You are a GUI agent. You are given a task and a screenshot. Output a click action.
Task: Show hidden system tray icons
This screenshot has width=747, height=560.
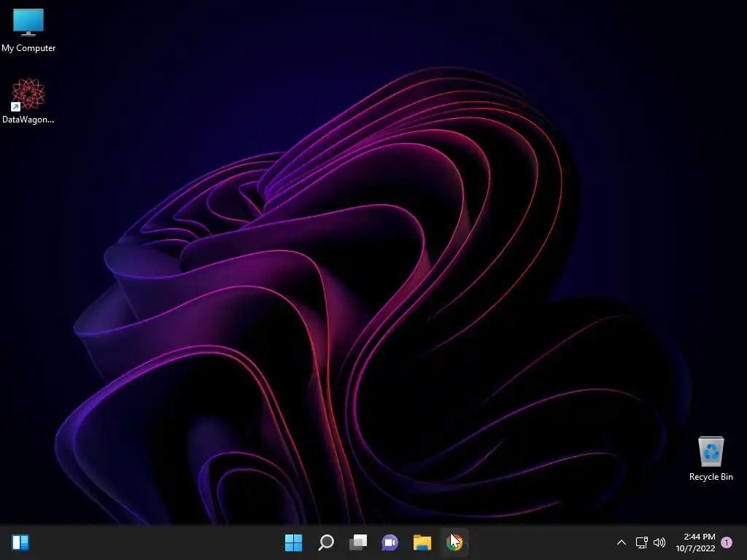(x=622, y=542)
